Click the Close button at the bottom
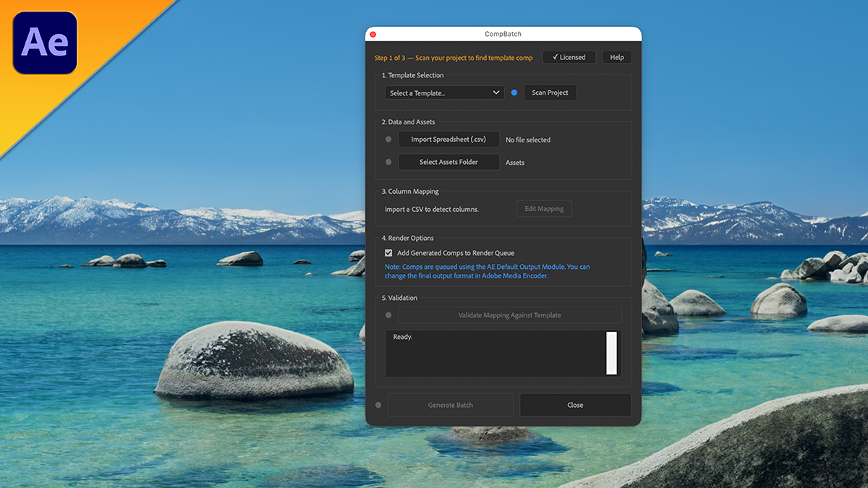This screenshot has height=488, width=868. [575, 405]
